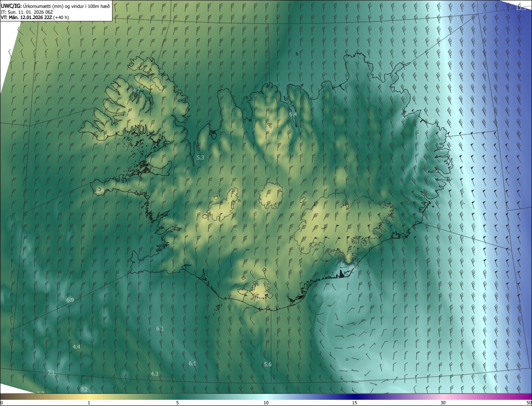Image resolution: width=532 pixels, height=406 pixels.
Task: Click the 4.7 value over the Westfjords
Action: pos(136,90)
